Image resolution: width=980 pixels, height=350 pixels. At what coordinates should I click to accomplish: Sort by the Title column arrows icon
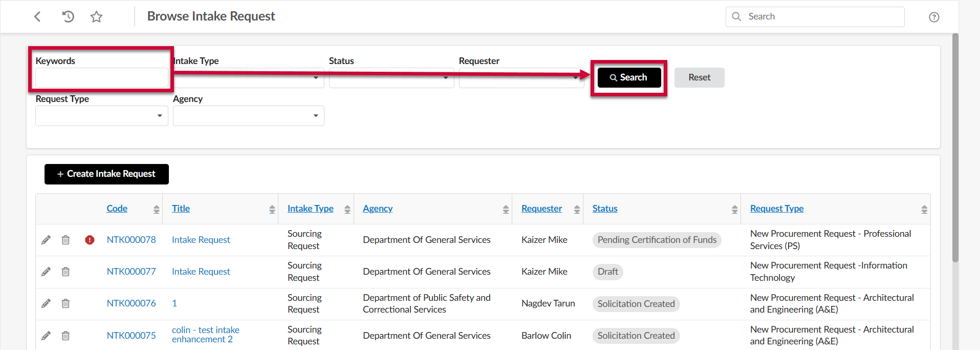[x=272, y=209]
